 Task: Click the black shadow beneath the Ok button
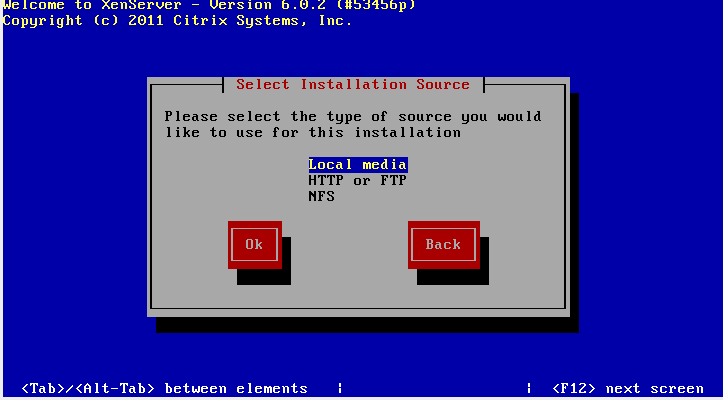(264, 277)
